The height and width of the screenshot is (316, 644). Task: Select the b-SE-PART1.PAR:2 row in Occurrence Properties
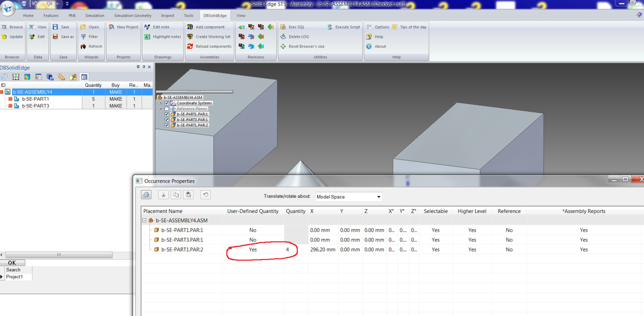click(x=392, y=249)
